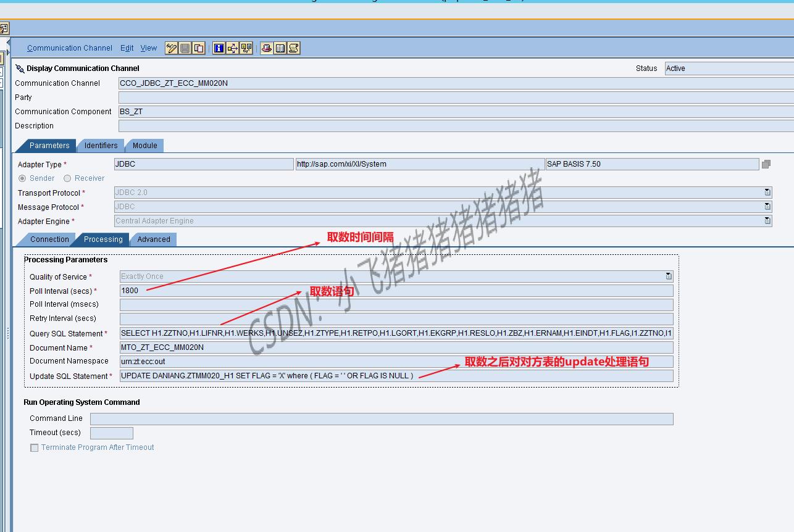Click the blue information properties icon
Viewport: 794px width, 532px height.
pos(219,48)
